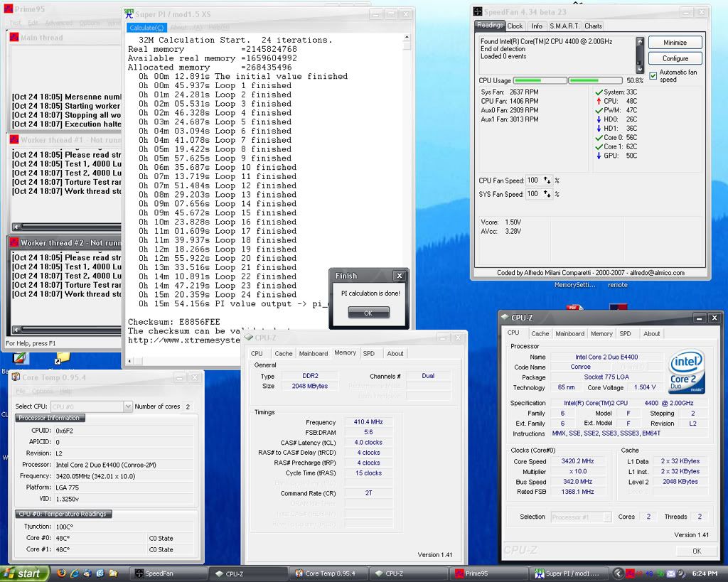728x582 pixels.
Task: Click the Super PI title bar icon
Action: click(x=129, y=14)
